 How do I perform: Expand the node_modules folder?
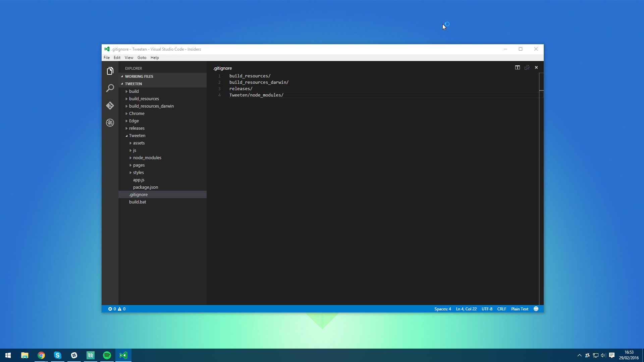162,158
